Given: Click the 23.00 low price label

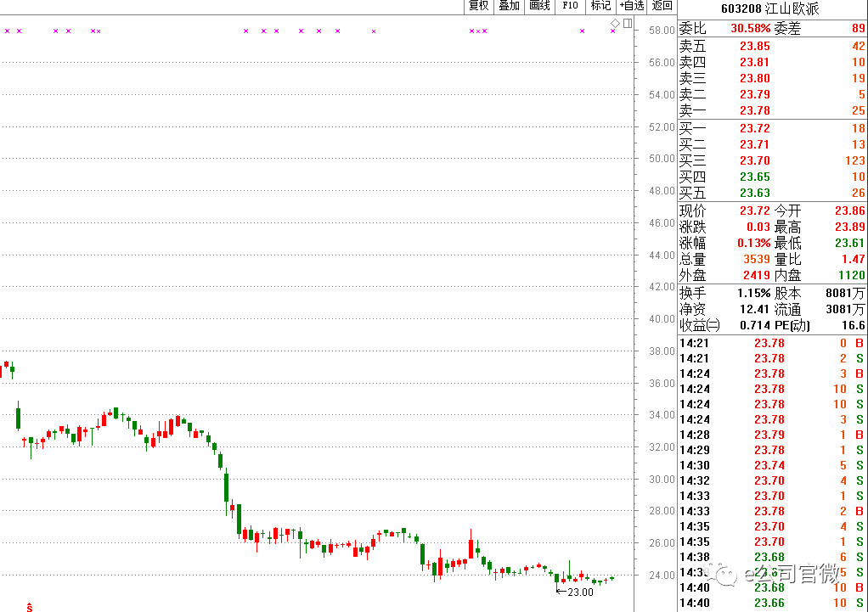Looking at the screenshot, I should 579,592.
